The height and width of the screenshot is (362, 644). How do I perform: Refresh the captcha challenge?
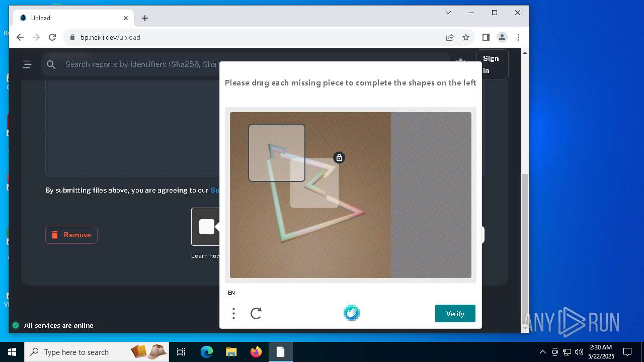(x=256, y=313)
